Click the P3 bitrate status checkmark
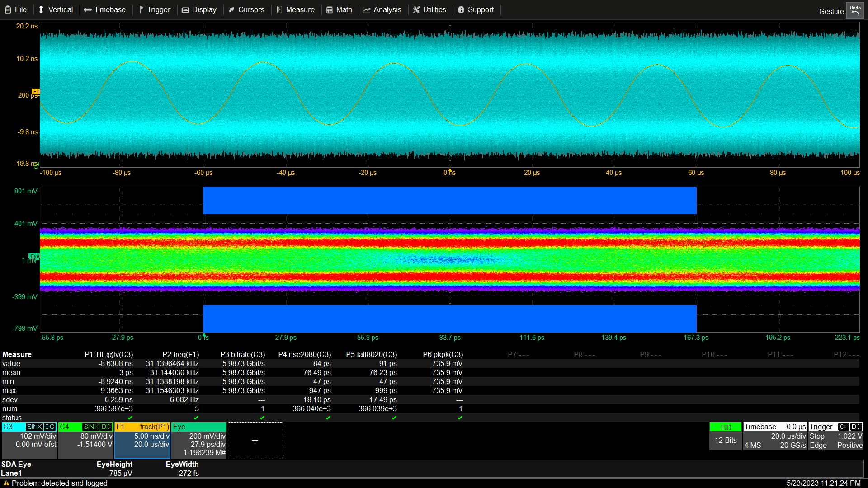 pyautogui.click(x=262, y=418)
